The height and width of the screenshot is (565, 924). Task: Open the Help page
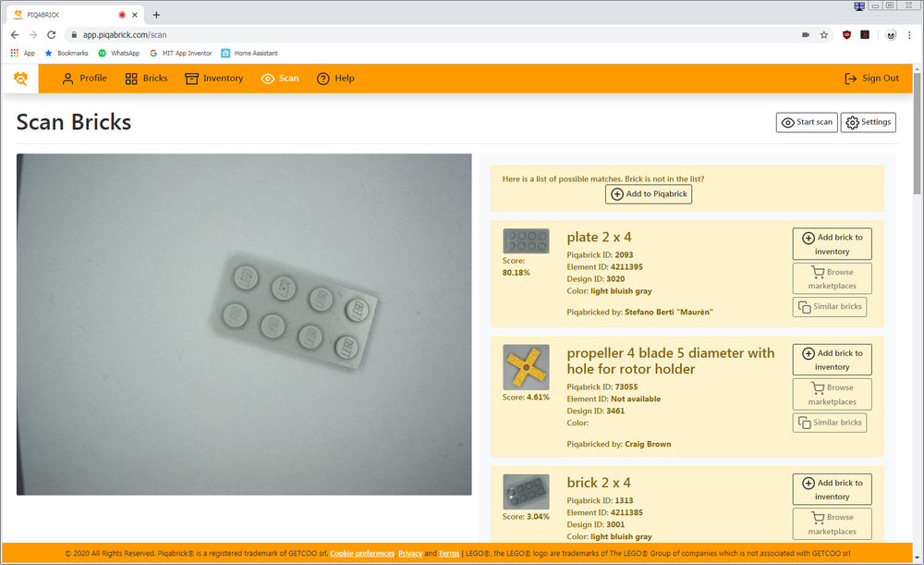[335, 79]
